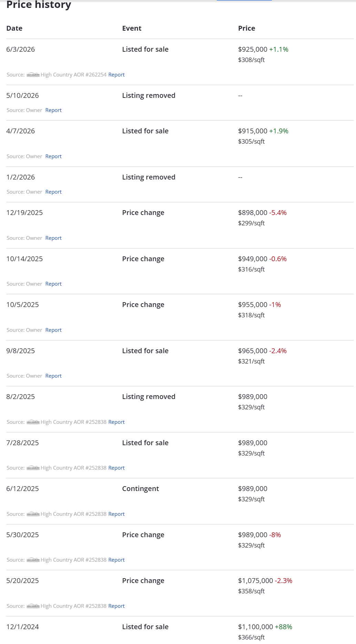Image resolution: width=356 pixels, height=644 pixels.
Task: Click High Country AOR logo in 6/12/2025 source
Action: point(33,514)
